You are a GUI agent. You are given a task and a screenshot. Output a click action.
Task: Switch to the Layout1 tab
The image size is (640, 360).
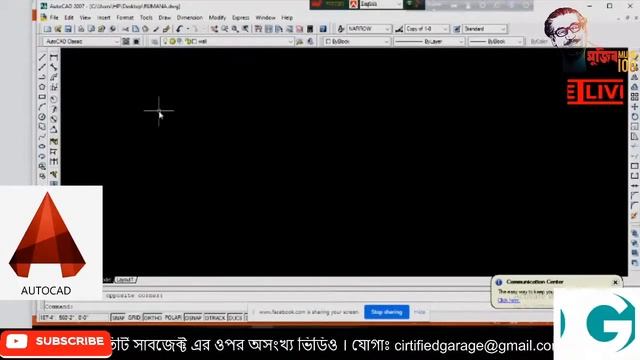(x=125, y=280)
